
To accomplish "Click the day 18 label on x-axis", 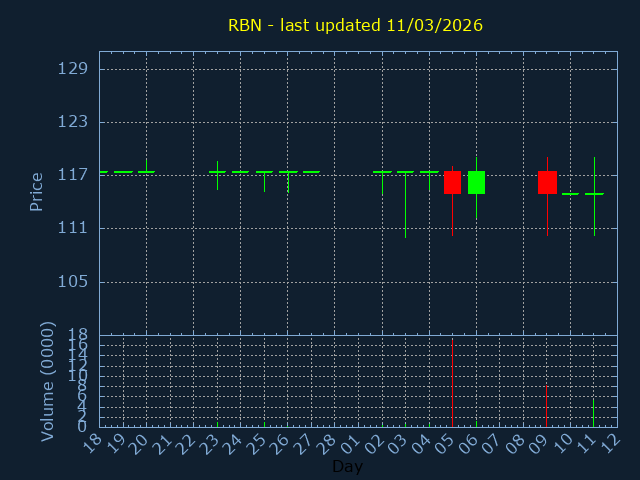I will pos(93,443).
